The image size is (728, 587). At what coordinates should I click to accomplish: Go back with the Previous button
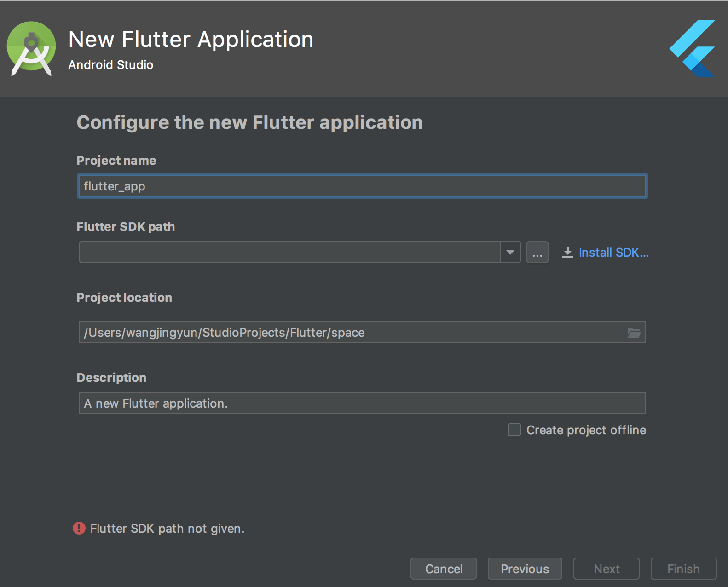coord(525,569)
